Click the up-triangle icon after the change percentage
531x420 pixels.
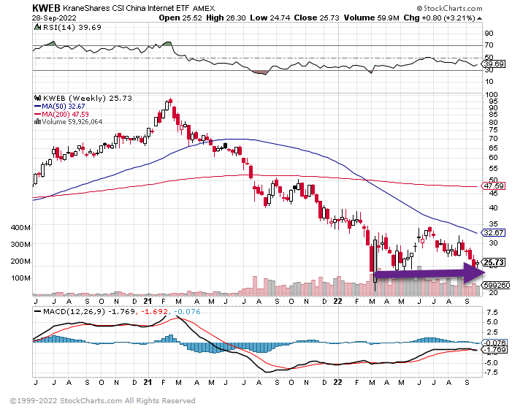tap(479, 18)
